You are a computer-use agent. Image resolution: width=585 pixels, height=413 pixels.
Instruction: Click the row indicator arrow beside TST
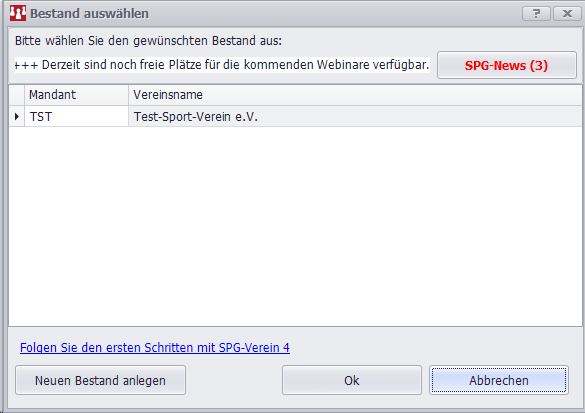(17, 116)
